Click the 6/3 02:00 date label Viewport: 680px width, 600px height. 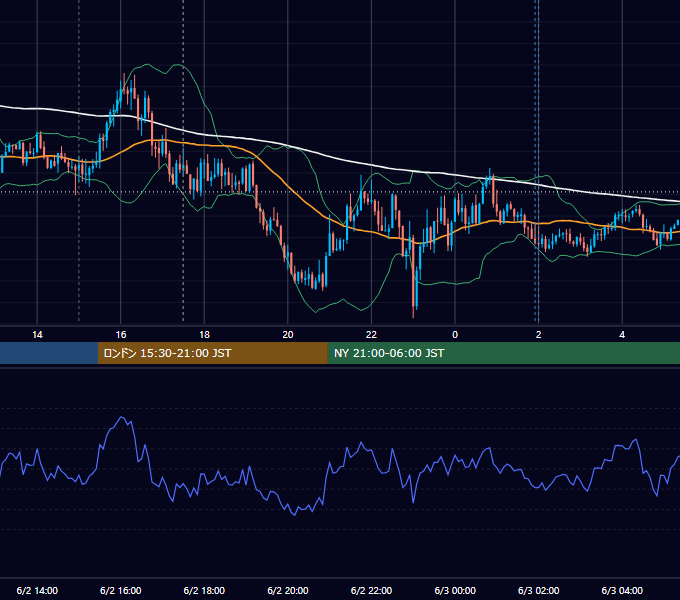point(538,590)
